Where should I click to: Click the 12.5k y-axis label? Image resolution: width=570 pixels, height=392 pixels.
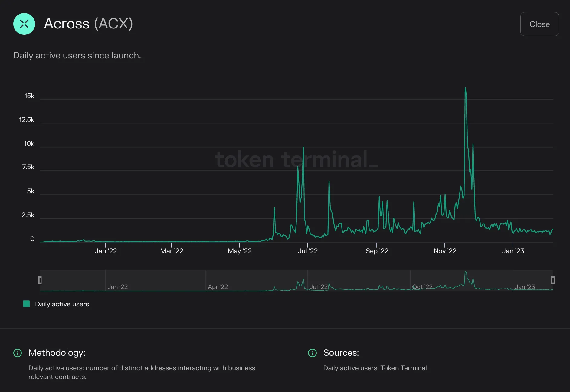[x=27, y=120]
